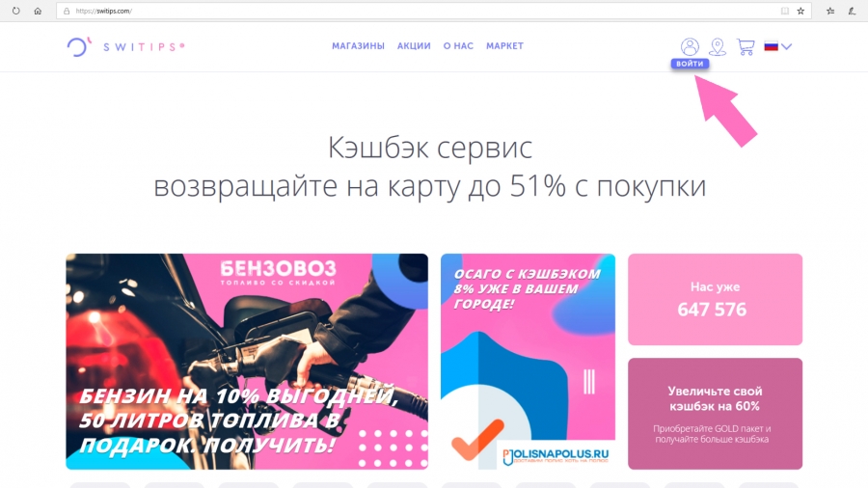Open the shopping cart icon

(746, 46)
